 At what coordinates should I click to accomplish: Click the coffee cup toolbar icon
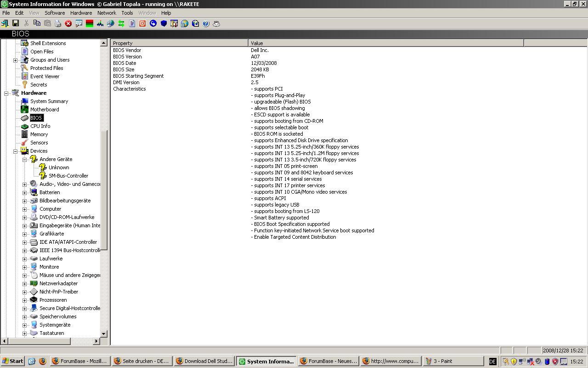(216, 23)
